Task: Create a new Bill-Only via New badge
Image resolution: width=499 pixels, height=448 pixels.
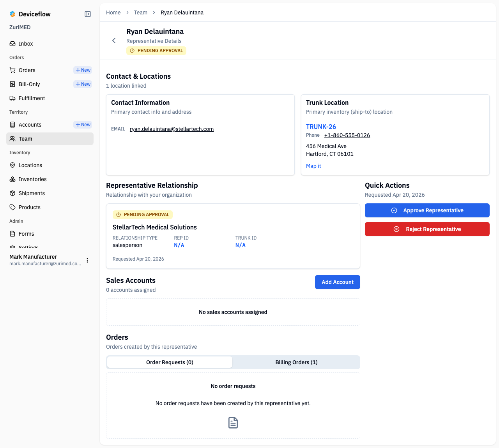Action: [83, 84]
